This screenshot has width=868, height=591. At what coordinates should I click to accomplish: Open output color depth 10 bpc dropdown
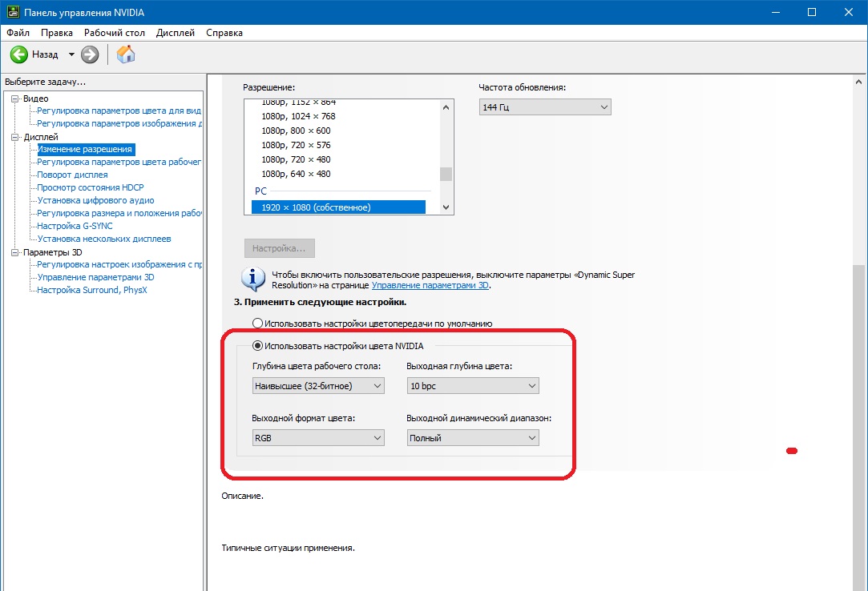[473, 386]
